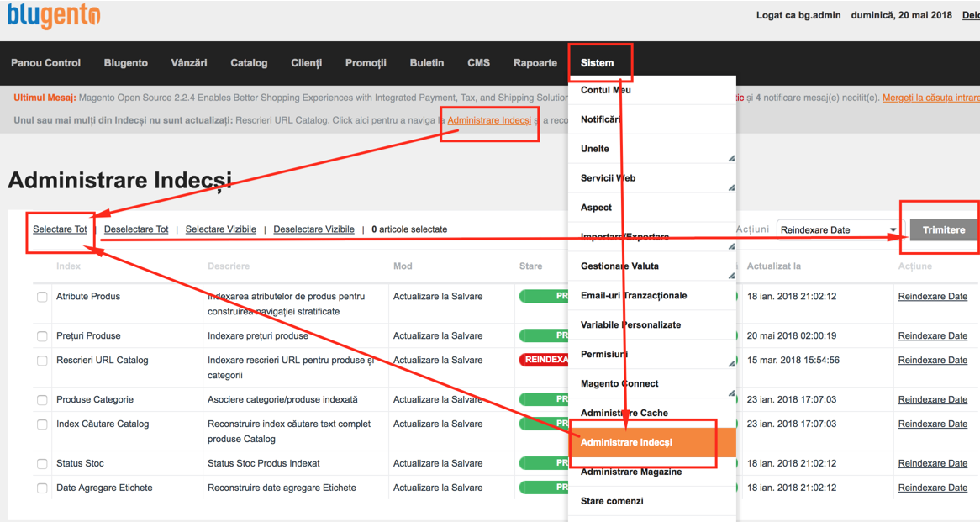Click the Blugento logo
The width and height of the screenshot is (980, 522).
click(53, 16)
